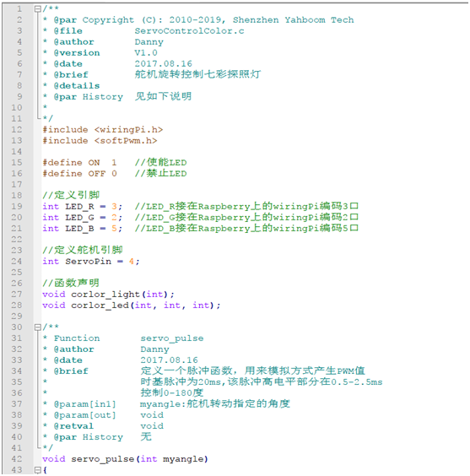Viewport: 470px width, 476px height.
Task: Click the corlor_led function prototype
Action: pos(132,306)
